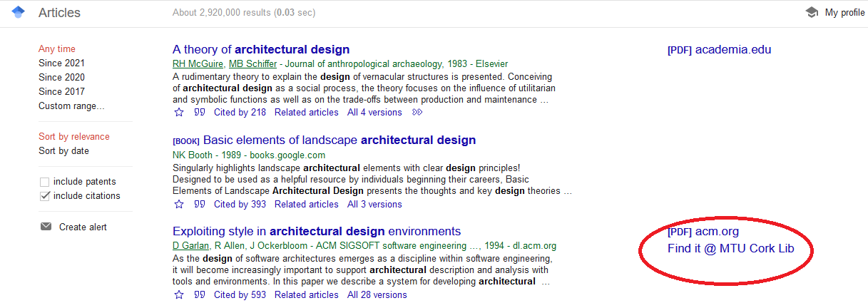Filter results Since 2021
The image size is (868, 308).
pos(61,63)
